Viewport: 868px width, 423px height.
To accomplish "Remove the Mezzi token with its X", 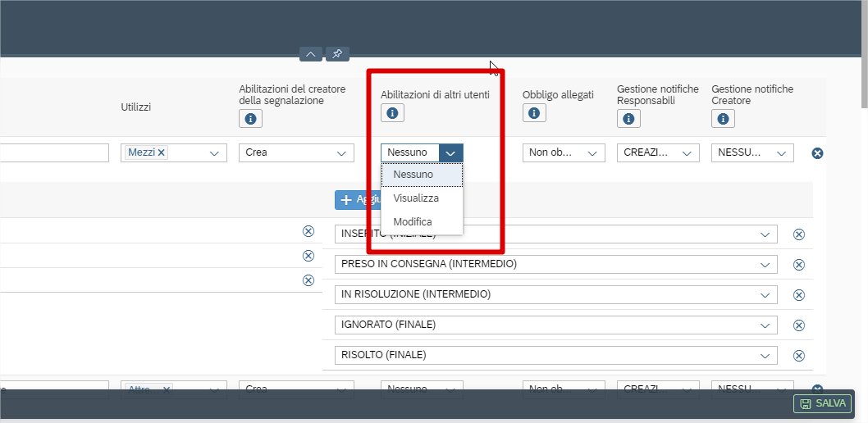I will point(161,152).
